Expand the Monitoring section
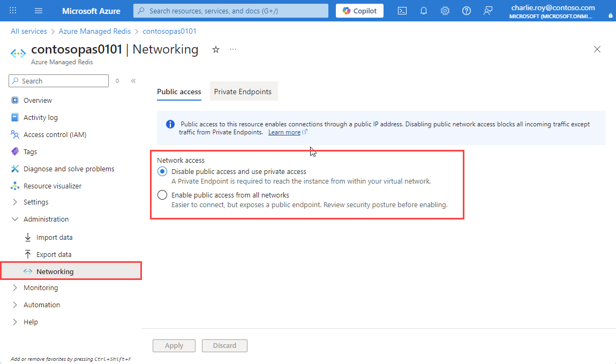The height and width of the screenshot is (364, 616). click(x=40, y=288)
